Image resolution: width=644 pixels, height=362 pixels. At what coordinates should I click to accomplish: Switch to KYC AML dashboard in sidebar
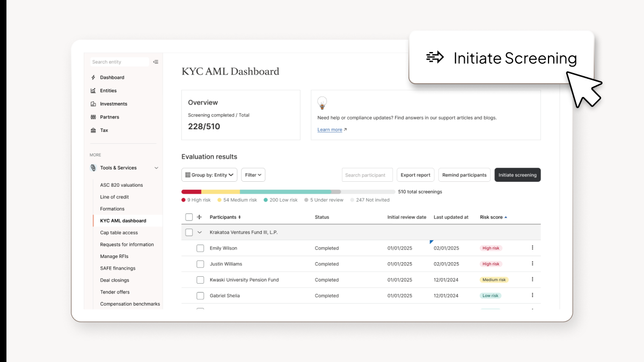point(123,220)
